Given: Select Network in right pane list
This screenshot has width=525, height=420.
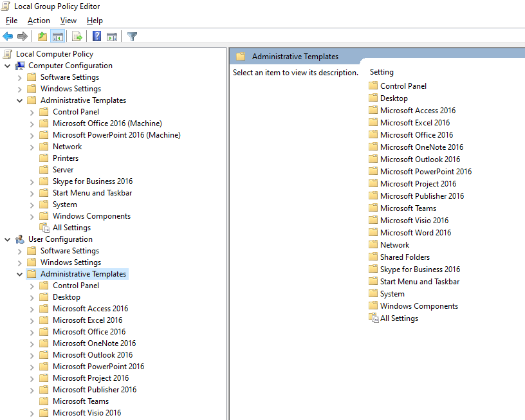Looking at the screenshot, I should coord(395,244).
